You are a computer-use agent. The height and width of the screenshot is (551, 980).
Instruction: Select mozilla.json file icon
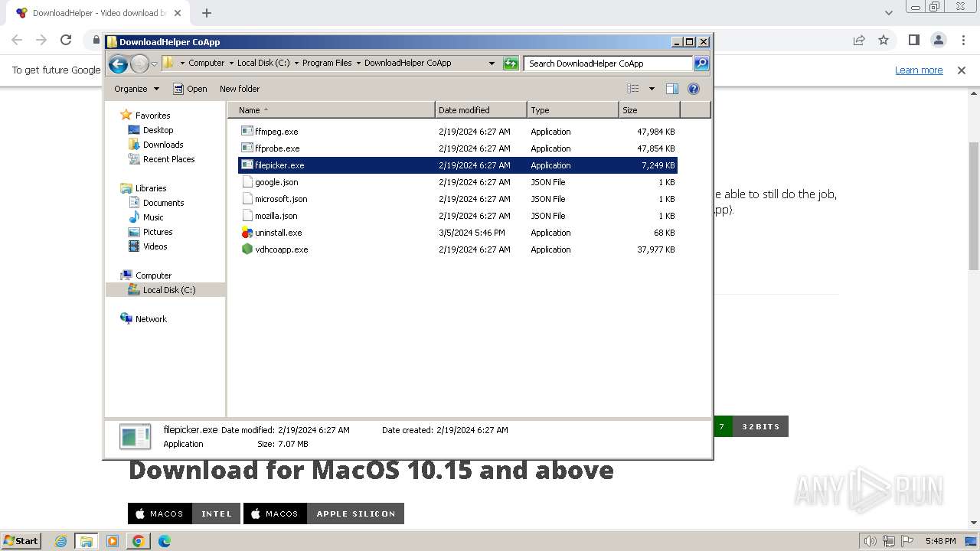247,216
